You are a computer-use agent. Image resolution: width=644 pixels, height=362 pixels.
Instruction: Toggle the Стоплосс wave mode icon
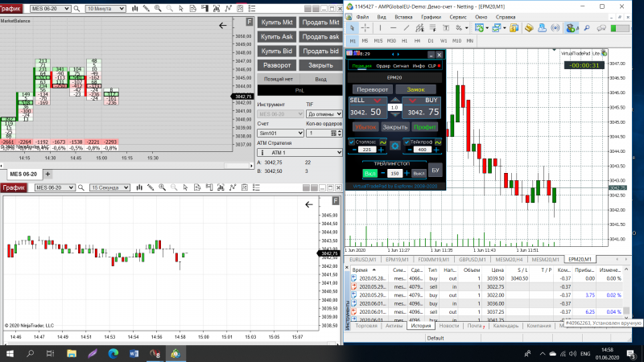coord(383,142)
